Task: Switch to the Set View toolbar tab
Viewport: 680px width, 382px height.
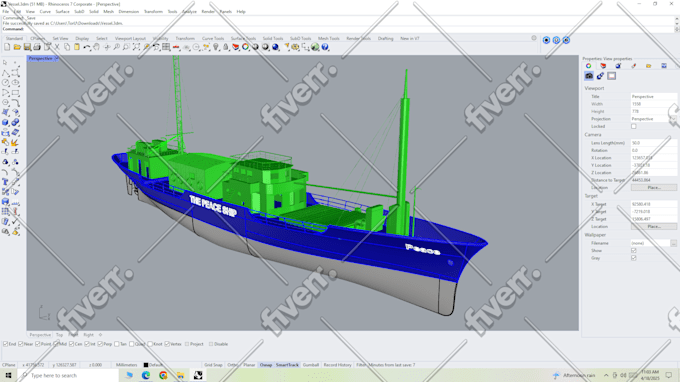Action: click(60, 39)
